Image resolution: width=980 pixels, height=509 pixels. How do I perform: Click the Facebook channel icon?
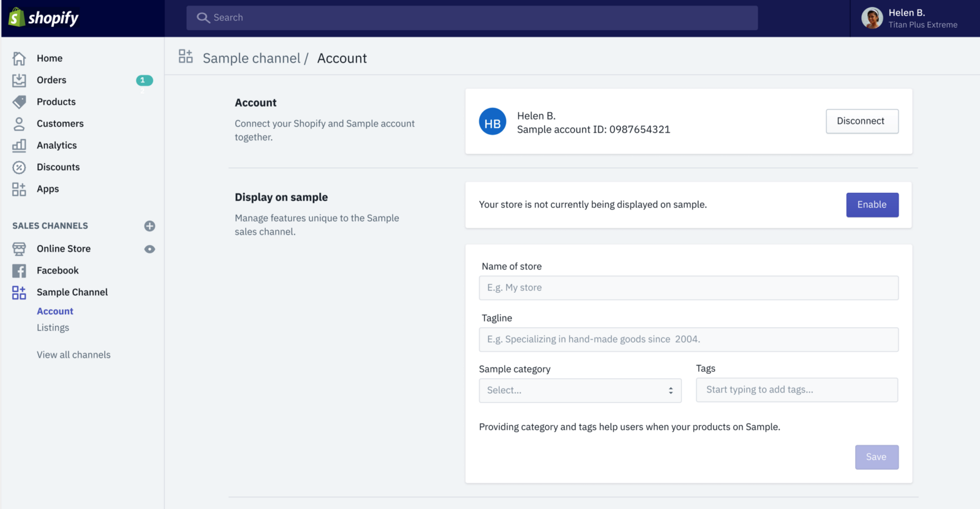[x=19, y=271]
